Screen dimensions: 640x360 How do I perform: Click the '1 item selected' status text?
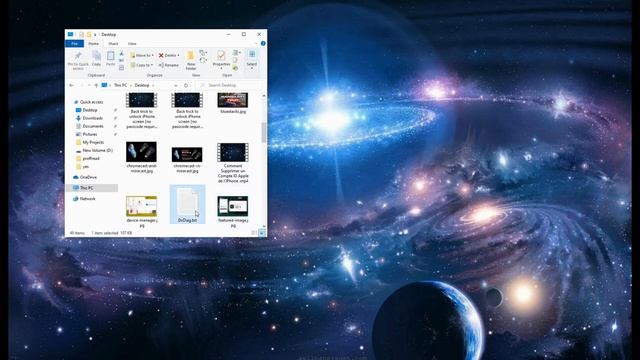pyautogui.click(x=105, y=233)
